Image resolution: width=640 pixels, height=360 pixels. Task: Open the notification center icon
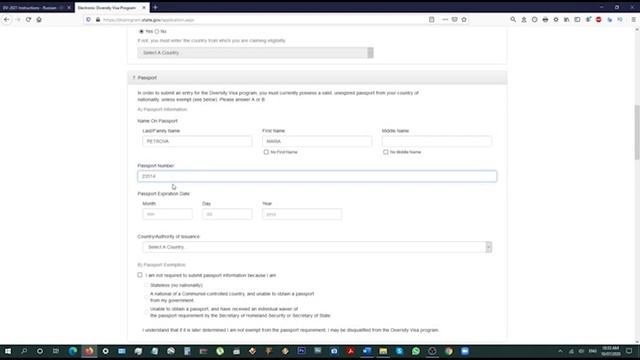pos(629,351)
